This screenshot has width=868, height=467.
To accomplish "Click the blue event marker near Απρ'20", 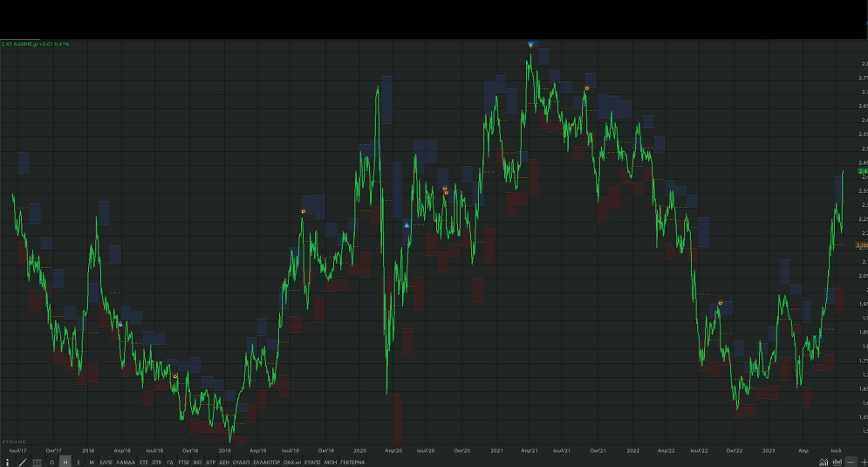I will pyautogui.click(x=407, y=225).
